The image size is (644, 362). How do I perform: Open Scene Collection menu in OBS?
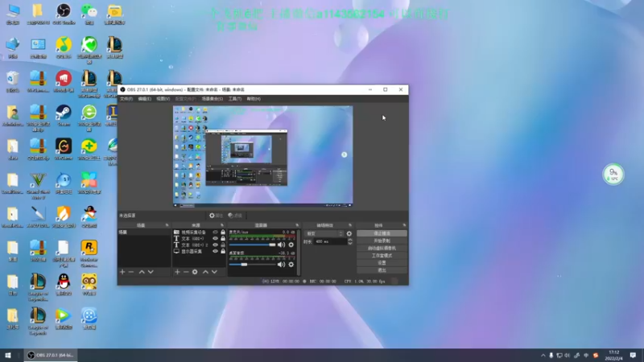213,99
